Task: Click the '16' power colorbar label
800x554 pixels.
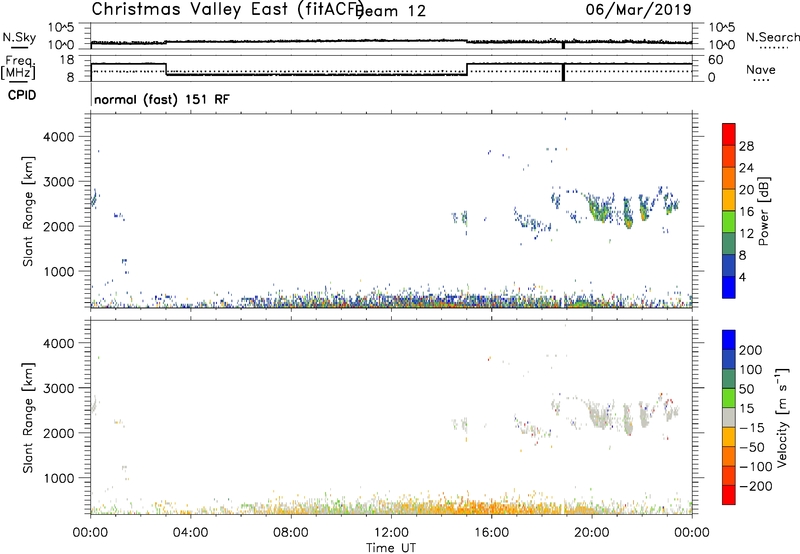Action: click(x=746, y=212)
